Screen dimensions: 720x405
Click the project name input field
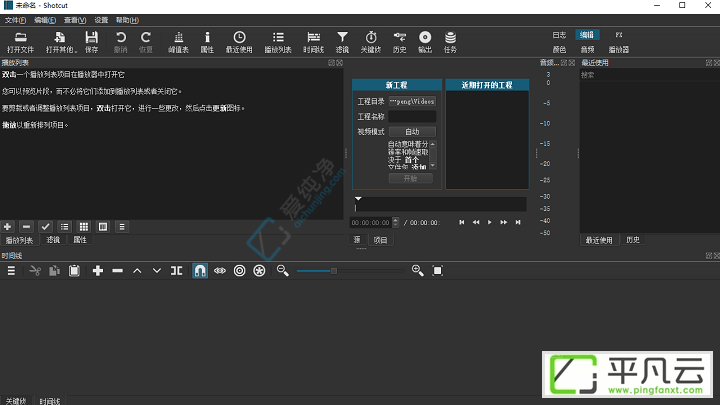click(412, 117)
